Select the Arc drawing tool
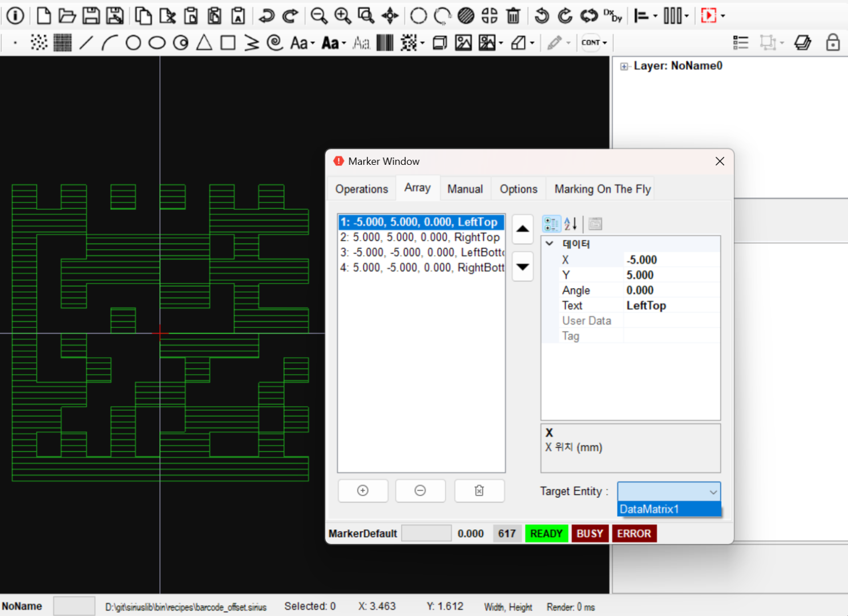This screenshot has height=616, width=848. [x=110, y=43]
